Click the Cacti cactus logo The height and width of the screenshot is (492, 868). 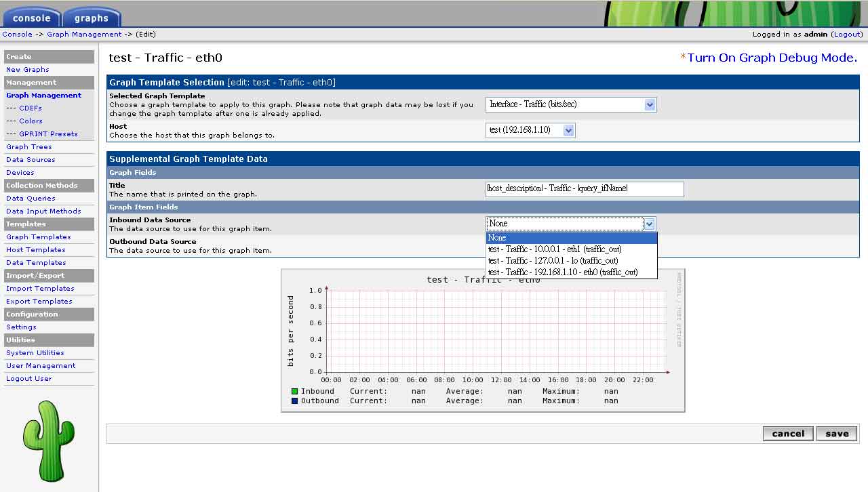pos(49,440)
